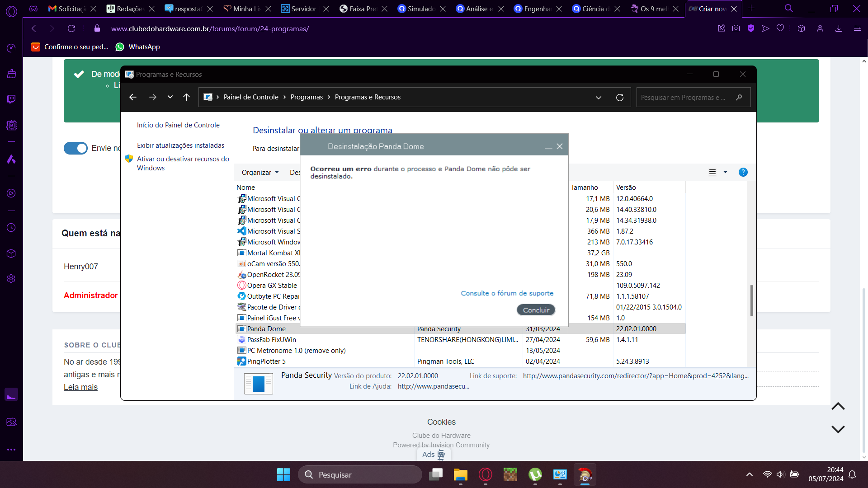868x488 pixels.
Task: Click the scroll-down arrow on page
Action: pos(838,429)
